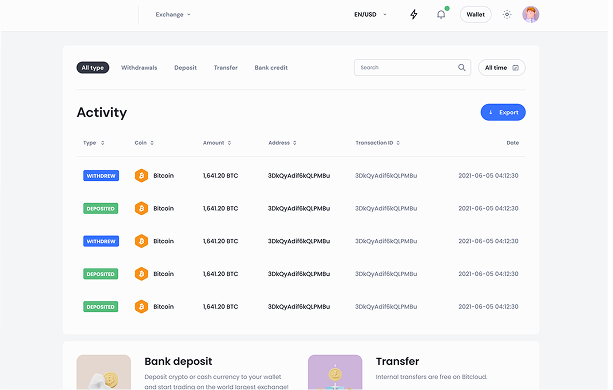Toggle the sun theme icon in header
This screenshot has height=390, width=613.
[x=507, y=14]
